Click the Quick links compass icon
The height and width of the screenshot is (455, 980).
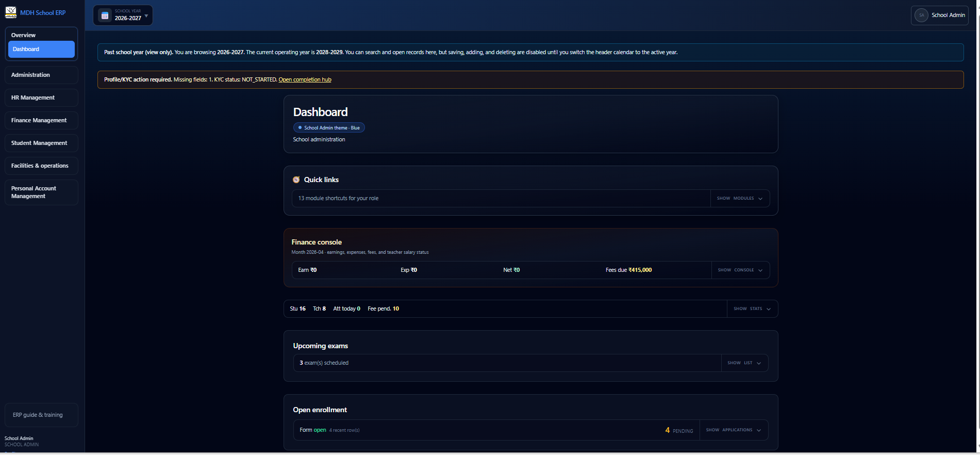pyautogui.click(x=296, y=180)
